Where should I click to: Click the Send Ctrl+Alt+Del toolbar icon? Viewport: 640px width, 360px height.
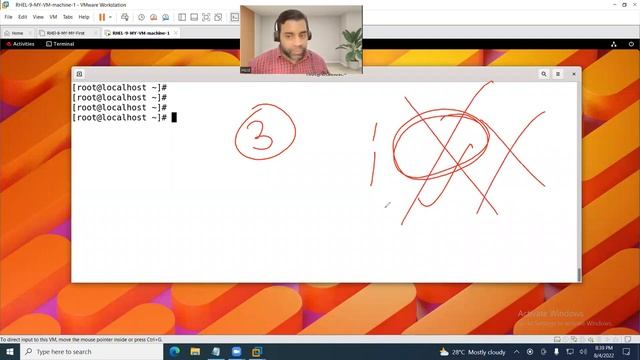tap(125, 17)
